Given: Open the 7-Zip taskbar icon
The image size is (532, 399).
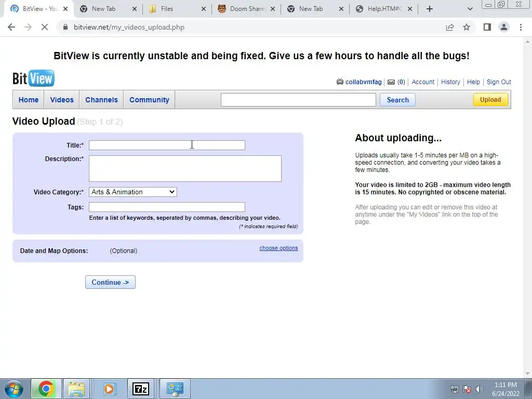Looking at the screenshot, I should click(x=141, y=389).
